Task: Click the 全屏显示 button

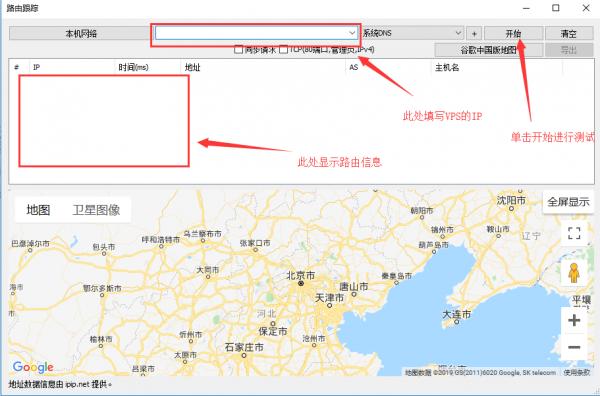Action: (568, 202)
